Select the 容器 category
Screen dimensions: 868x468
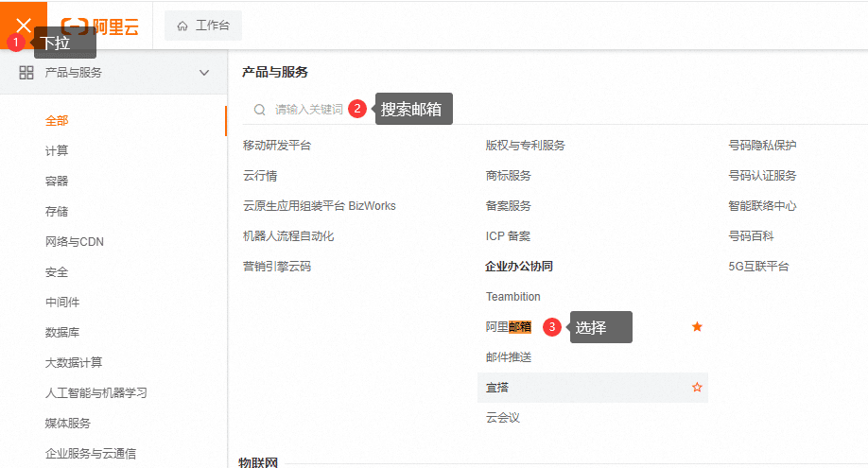(57, 182)
